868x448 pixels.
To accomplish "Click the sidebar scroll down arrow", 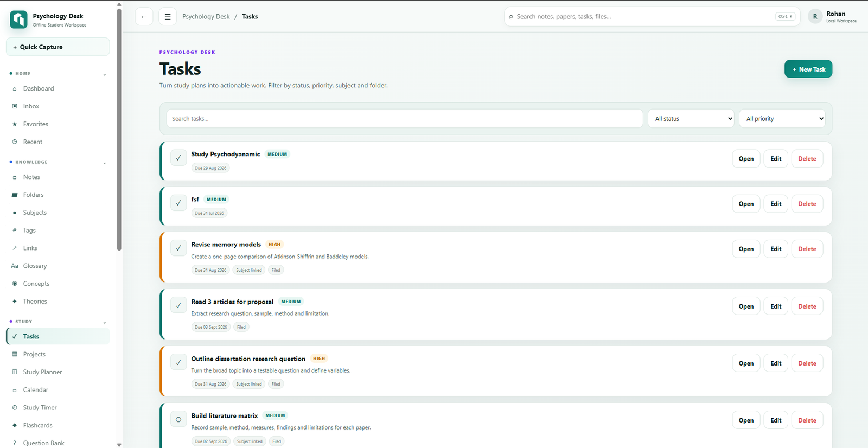I will click(x=119, y=445).
